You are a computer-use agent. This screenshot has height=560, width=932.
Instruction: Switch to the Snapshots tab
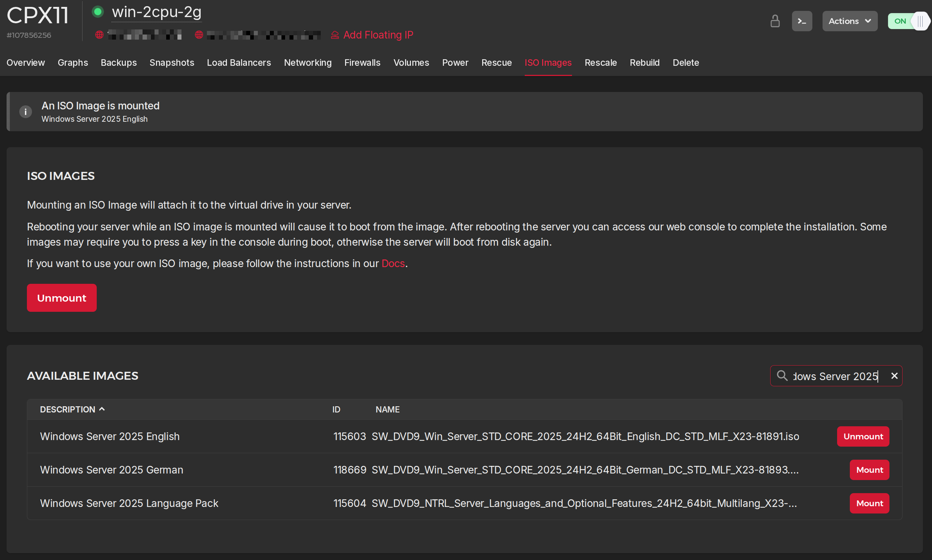point(172,63)
